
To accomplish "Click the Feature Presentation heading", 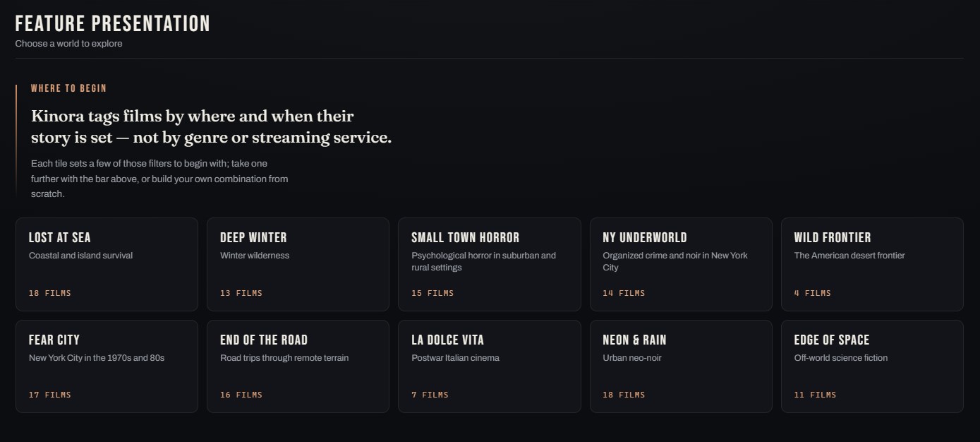I will [113, 23].
